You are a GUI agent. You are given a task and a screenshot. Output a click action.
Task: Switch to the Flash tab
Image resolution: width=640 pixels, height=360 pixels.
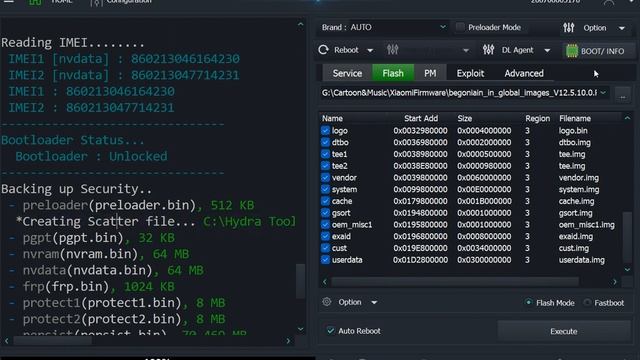tap(393, 73)
